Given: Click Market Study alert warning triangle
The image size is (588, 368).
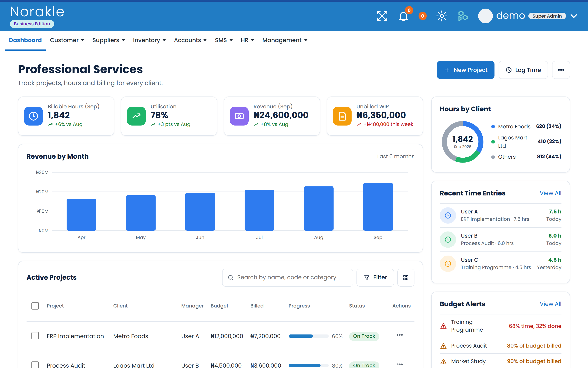Looking at the screenshot, I should coord(443,361).
